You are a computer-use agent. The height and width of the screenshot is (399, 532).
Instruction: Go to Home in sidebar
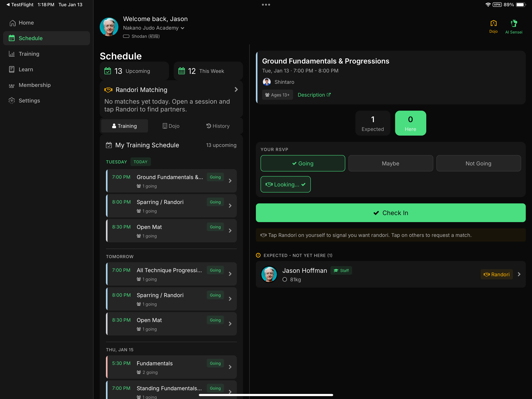(46, 23)
